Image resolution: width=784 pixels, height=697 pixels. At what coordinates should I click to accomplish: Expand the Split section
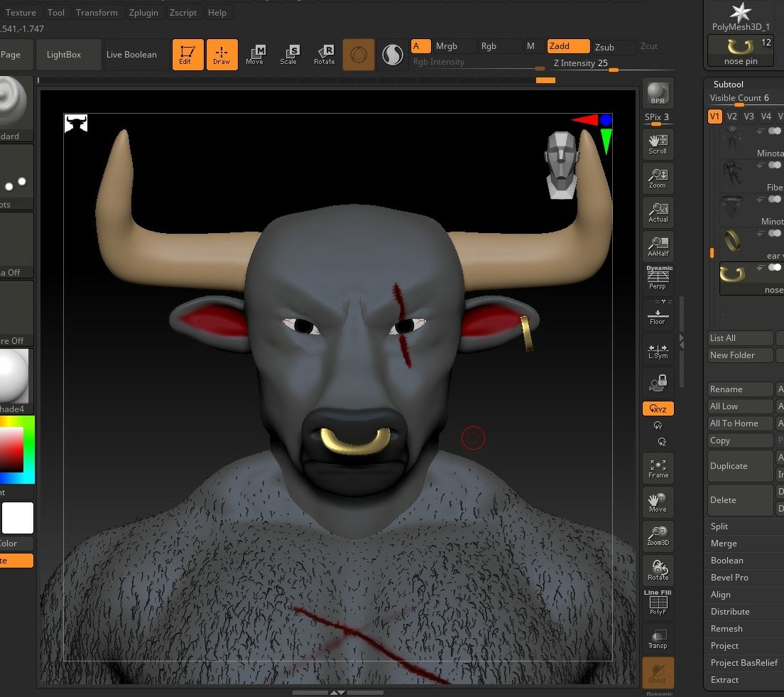[x=719, y=526]
